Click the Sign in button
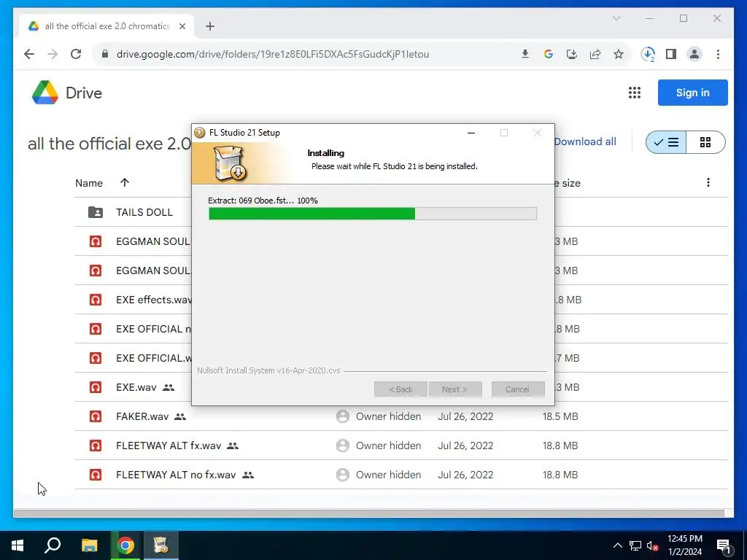Viewport: 747px width, 560px height. 693,93
